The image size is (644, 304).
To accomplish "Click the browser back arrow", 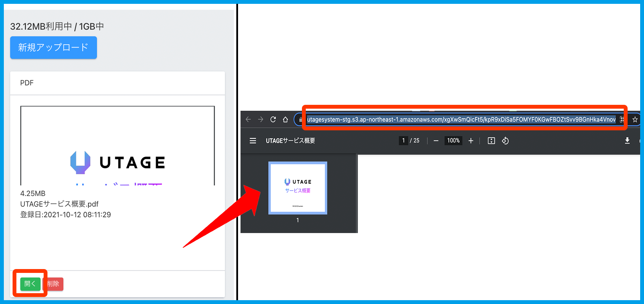I will [248, 120].
